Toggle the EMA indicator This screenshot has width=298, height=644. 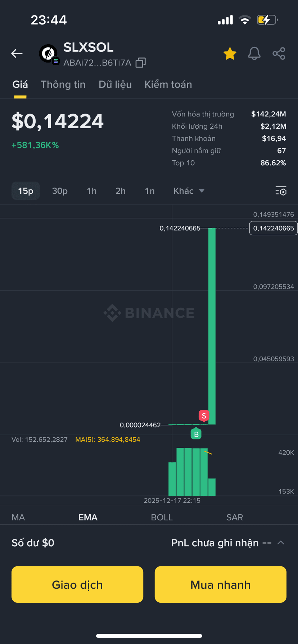point(88,517)
